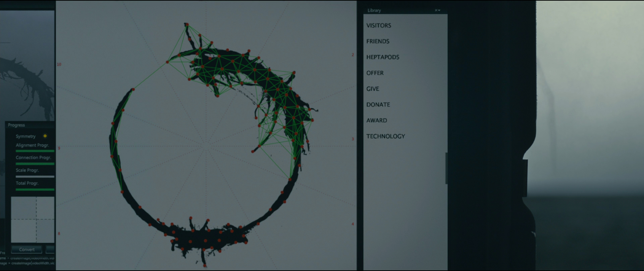The image size is (644, 271).
Task: Select TECHNOLOGY in the Library list
Action: [x=385, y=136]
